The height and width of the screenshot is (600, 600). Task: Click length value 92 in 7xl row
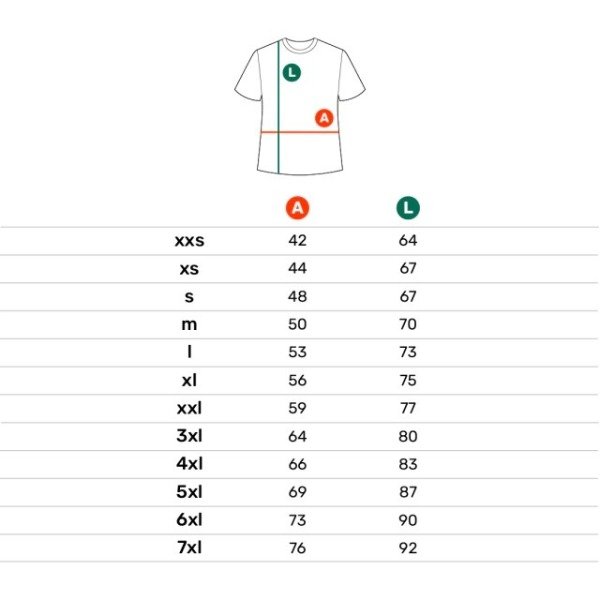[407, 548]
